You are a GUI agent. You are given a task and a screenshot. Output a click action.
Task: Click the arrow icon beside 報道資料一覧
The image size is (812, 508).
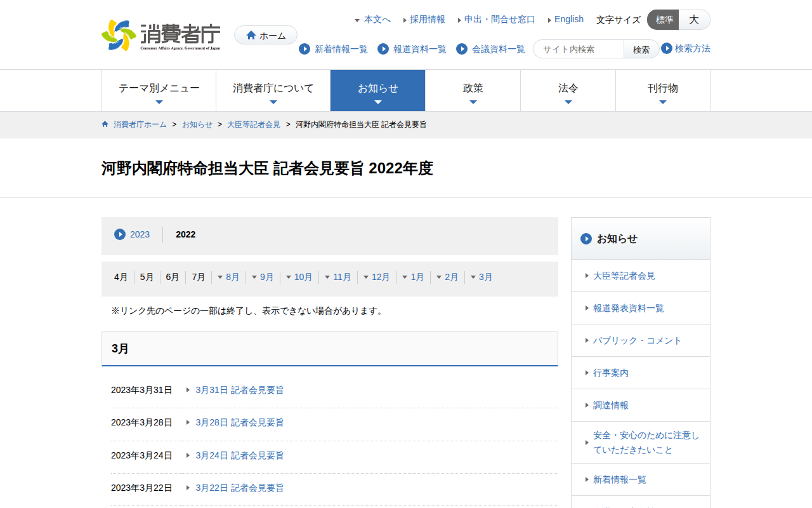(383, 49)
